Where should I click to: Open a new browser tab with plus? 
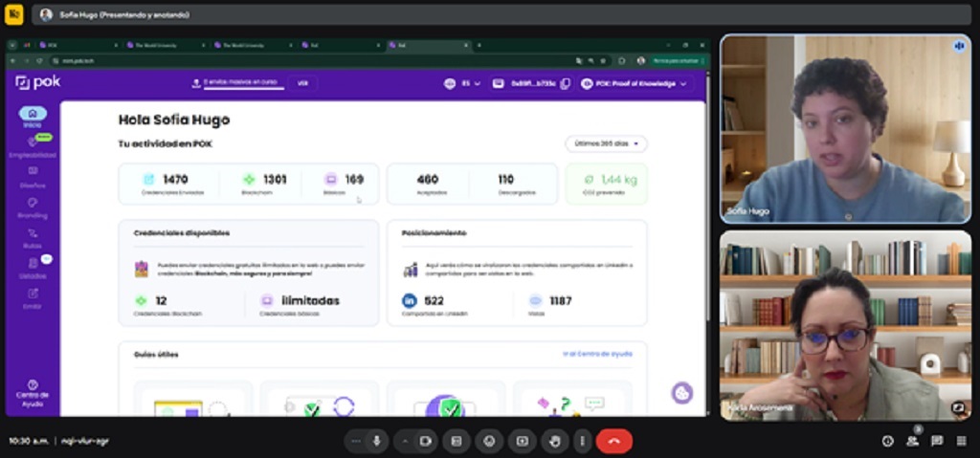(479, 46)
